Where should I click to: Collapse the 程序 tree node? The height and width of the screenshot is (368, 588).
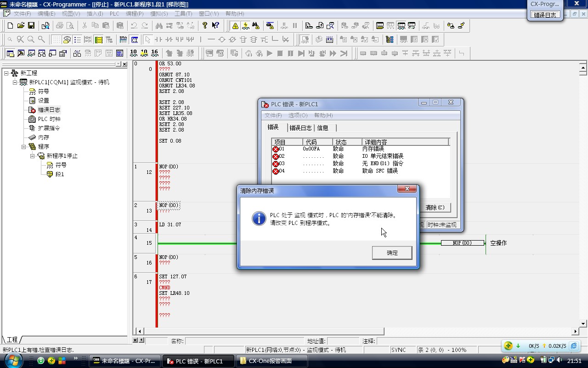click(x=24, y=147)
